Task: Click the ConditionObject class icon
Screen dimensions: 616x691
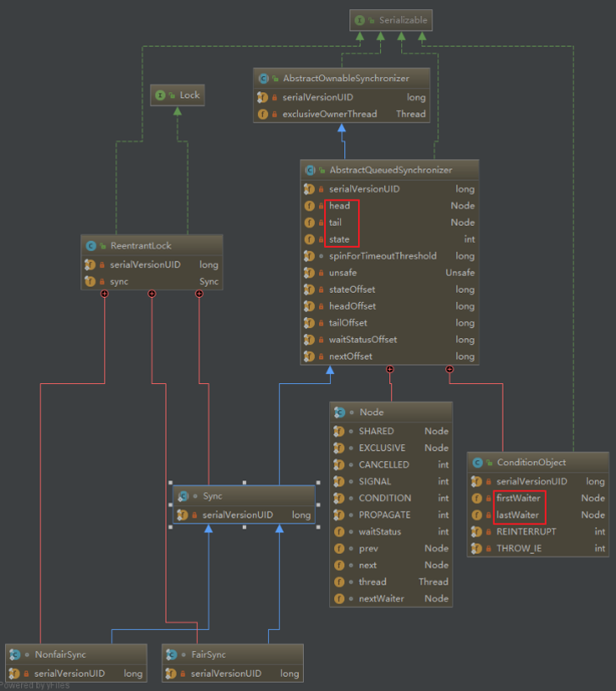Action: coord(477,463)
